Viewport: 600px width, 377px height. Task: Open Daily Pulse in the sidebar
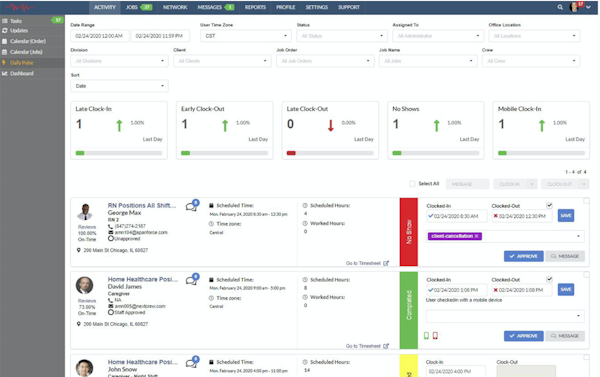point(21,63)
